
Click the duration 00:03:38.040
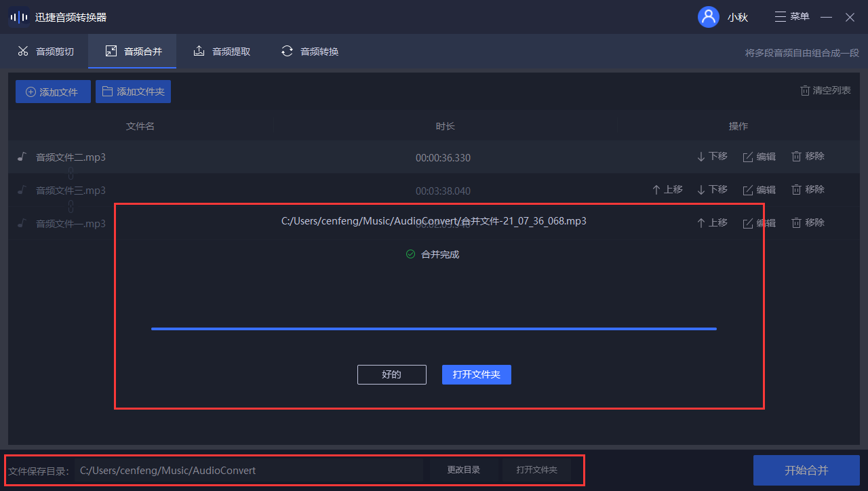point(443,191)
